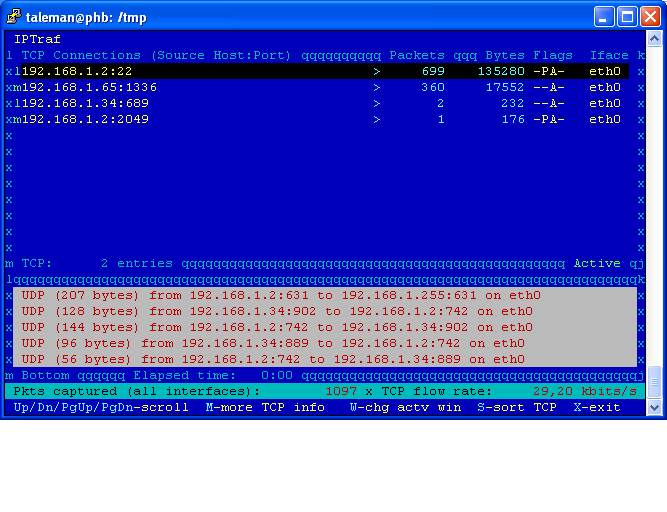Click the Bytes column header
This screenshot has width=667, height=512.
(x=505, y=55)
